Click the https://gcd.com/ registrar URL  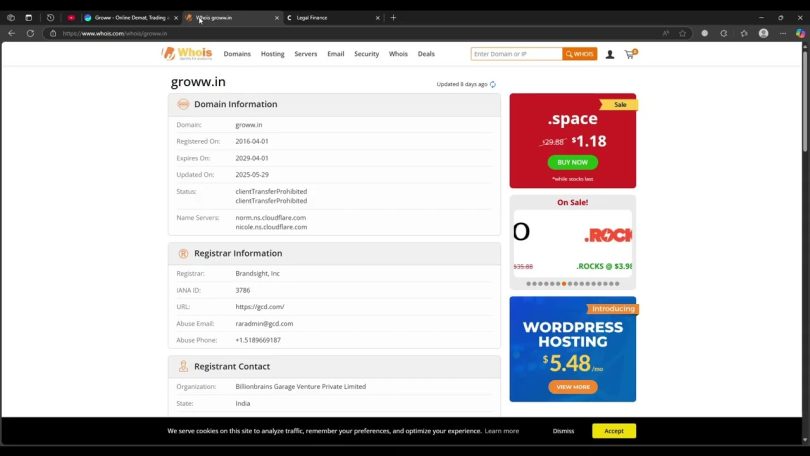click(x=260, y=307)
